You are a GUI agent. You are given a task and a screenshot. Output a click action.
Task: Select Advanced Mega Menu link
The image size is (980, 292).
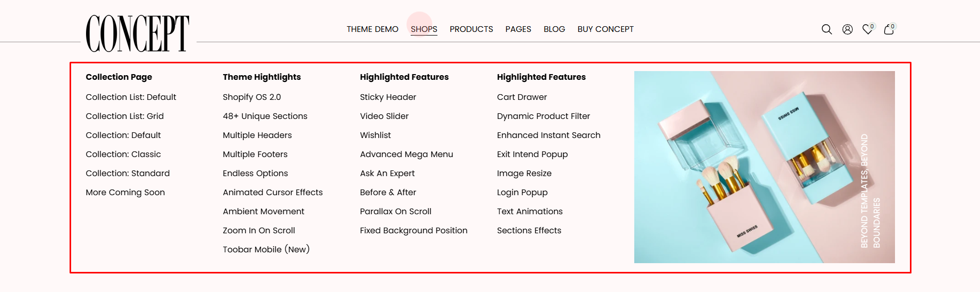pos(407,154)
